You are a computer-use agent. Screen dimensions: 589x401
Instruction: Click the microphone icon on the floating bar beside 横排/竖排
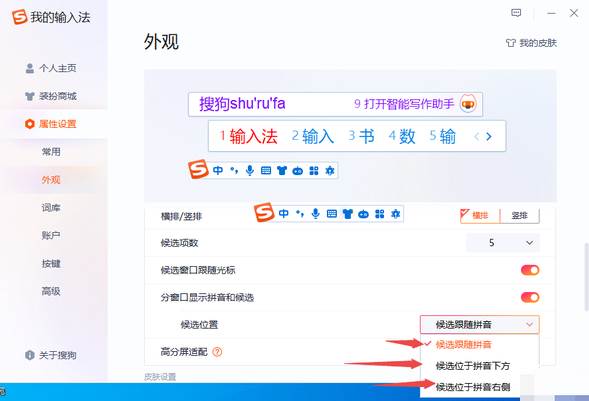pyautogui.click(x=316, y=214)
